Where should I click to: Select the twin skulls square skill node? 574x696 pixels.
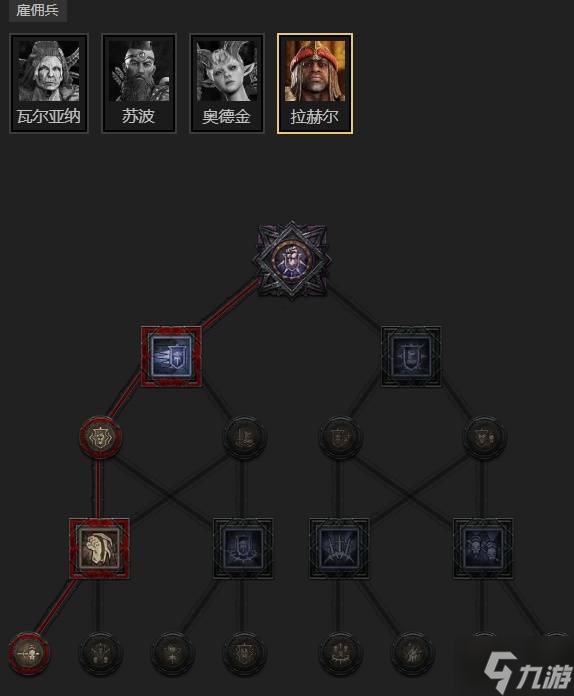pyautogui.click(x=483, y=549)
